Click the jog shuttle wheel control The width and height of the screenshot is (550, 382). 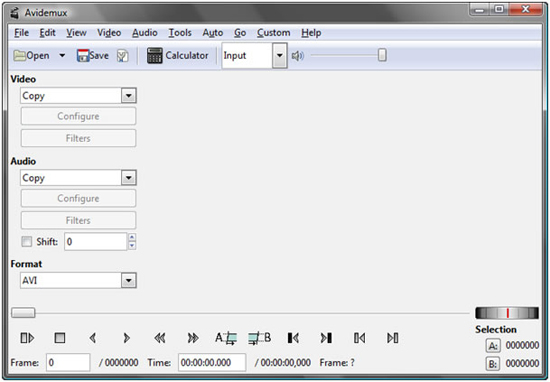click(x=507, y=313)
